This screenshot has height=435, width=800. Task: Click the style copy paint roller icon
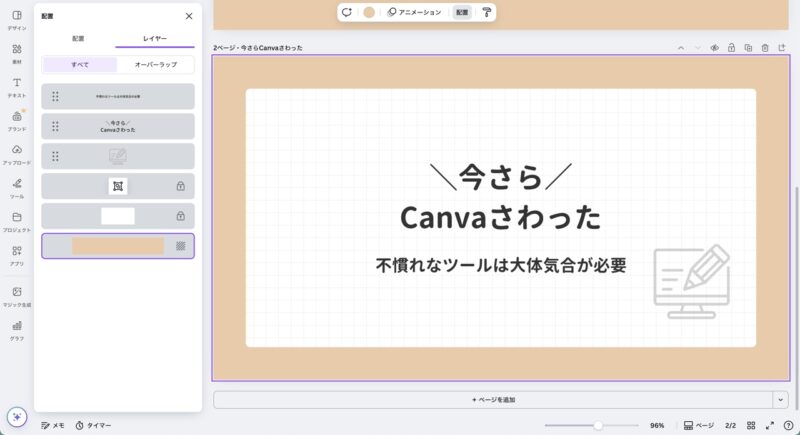(x=486, y=12)
